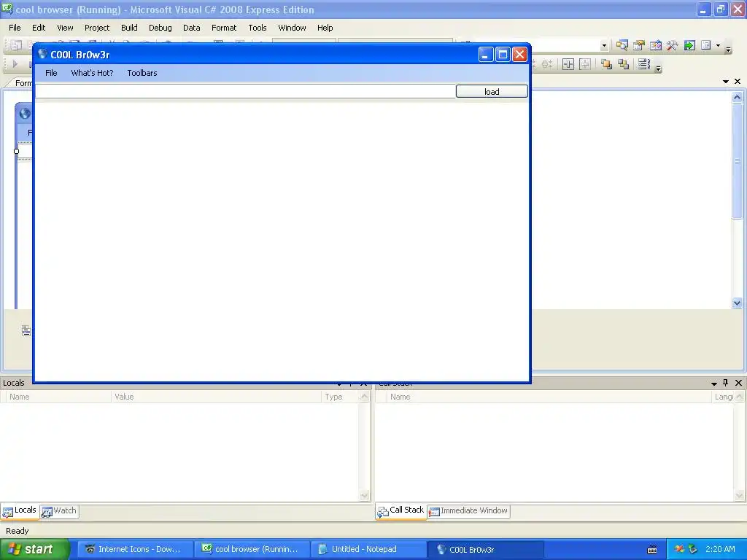
Task: Click the designer scrollbar down arrow
Action: [x=737, y=303]
